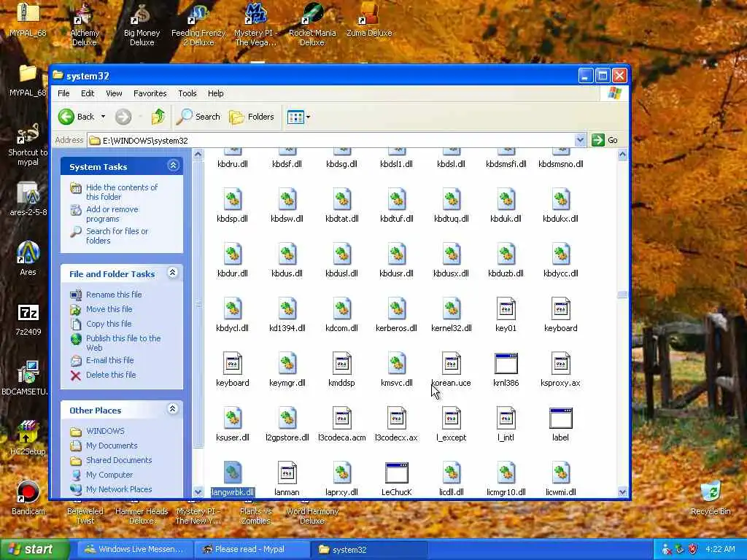
Task: Click the 4:22 AM system clock
Action: [x=720, y=549]
